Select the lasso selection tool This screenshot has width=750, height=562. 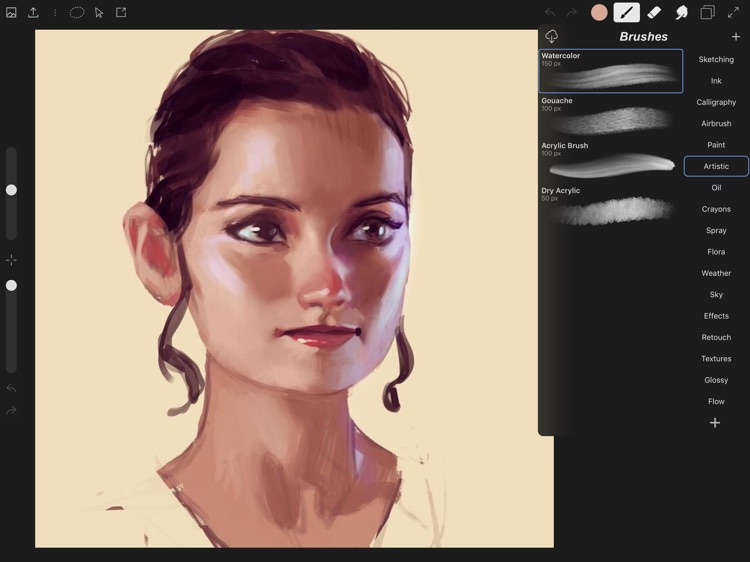[77, 12]
